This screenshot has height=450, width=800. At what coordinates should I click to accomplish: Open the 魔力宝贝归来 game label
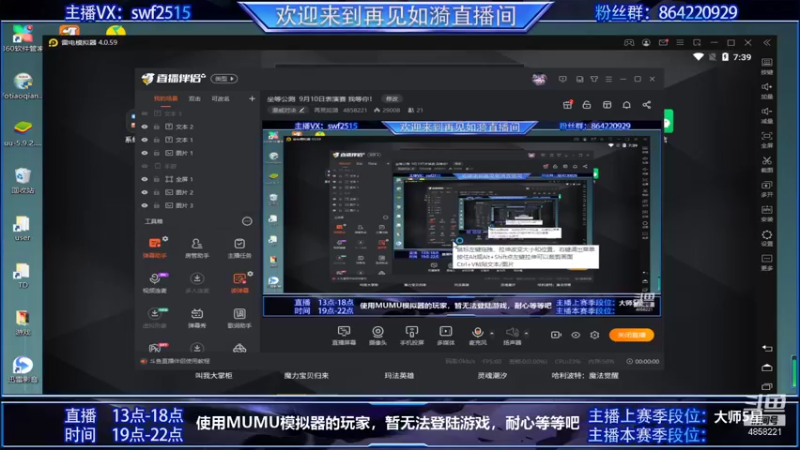click(306, 376)
